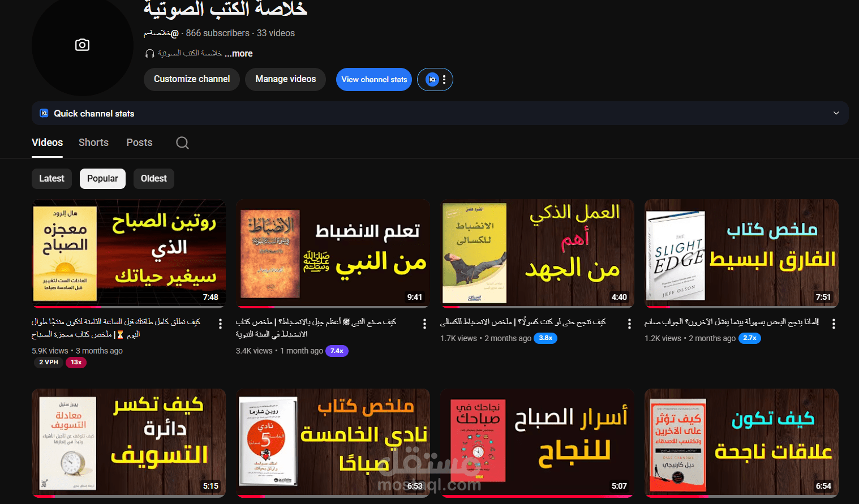Open the Slight Edge 7:51 video thumbnail
The width and height of the screenshot is (859, 504).
(x=741, y=253)
